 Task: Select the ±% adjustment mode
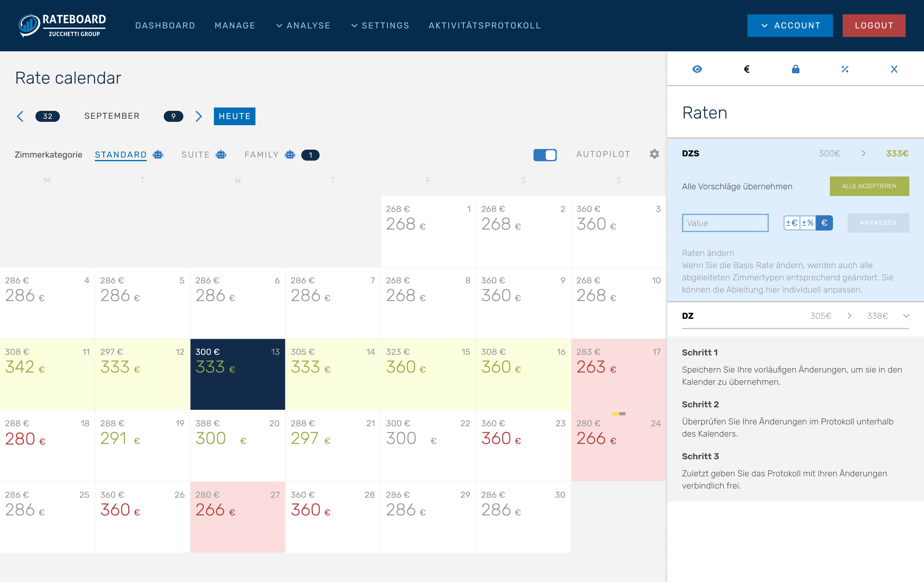807,223
